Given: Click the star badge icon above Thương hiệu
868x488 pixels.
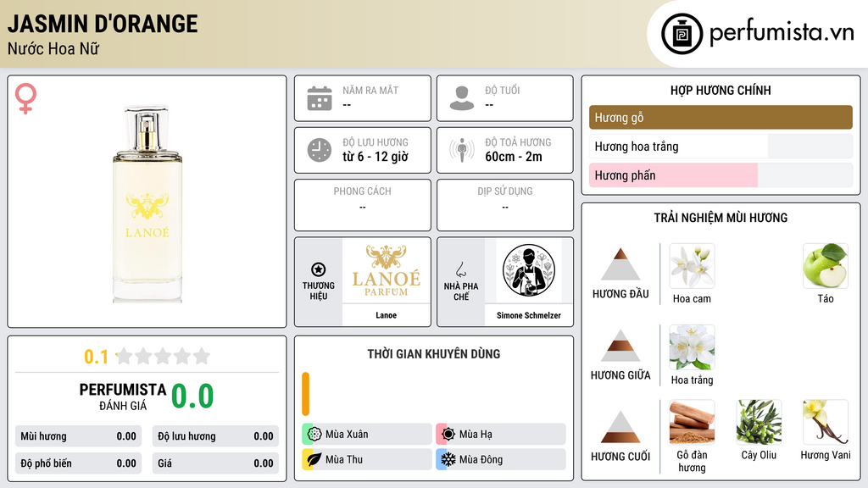Looking at the screenshot, I should 319,269.
